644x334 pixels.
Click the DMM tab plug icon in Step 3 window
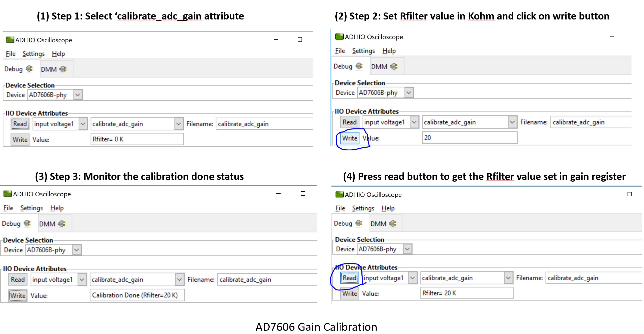tap(61, 224)
